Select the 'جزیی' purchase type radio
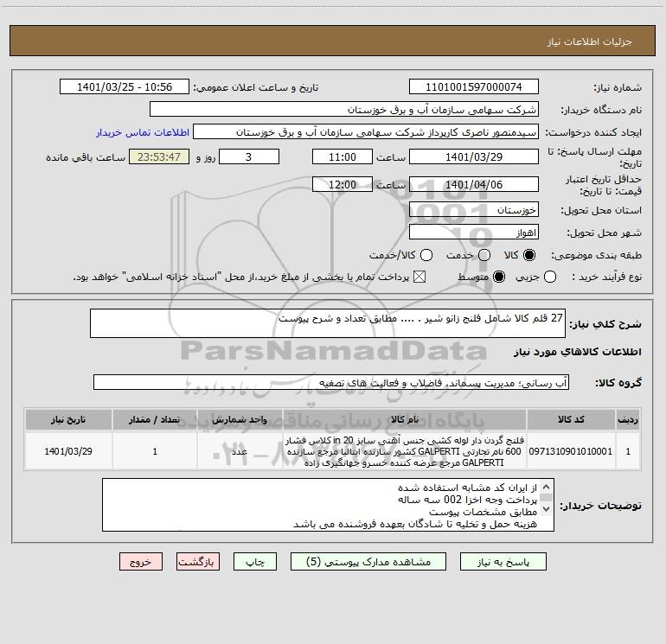 tap(550, 277)
